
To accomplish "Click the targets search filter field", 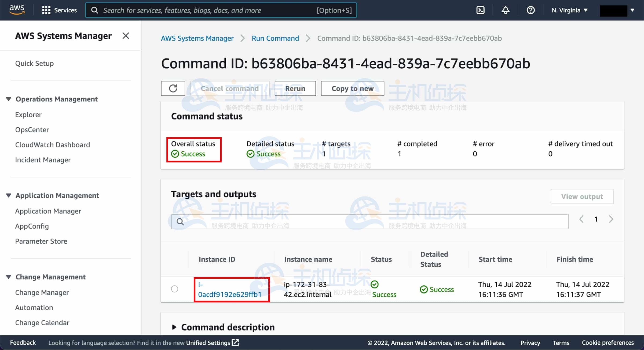I will [x=369, y=222].
